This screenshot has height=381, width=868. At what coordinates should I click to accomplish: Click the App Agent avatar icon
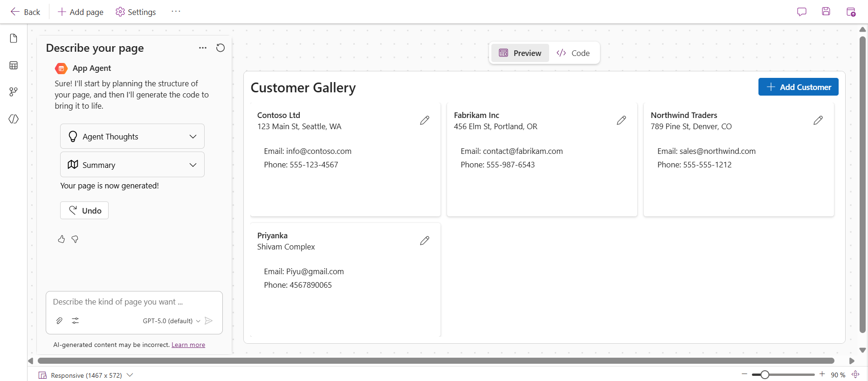[x=61, y=69]
